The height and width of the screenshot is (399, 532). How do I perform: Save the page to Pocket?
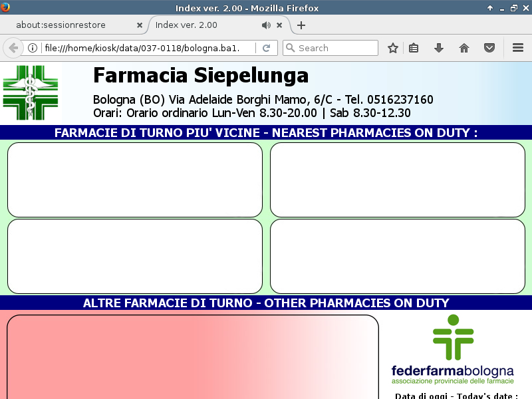(489, 48)
